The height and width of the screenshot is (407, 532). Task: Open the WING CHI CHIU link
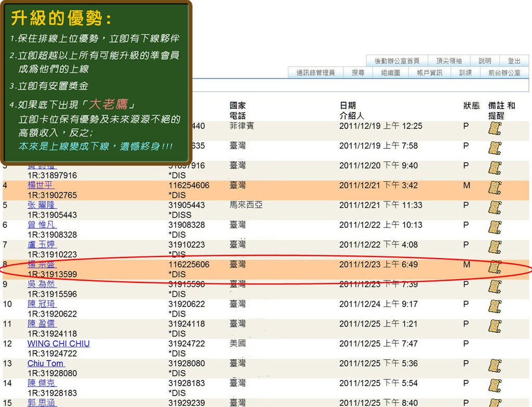[x=59, y=344]
